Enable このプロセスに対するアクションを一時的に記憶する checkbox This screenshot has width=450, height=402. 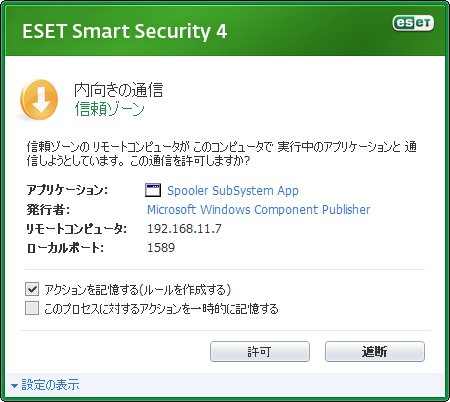pyautogui.click(x=32, y=308)
